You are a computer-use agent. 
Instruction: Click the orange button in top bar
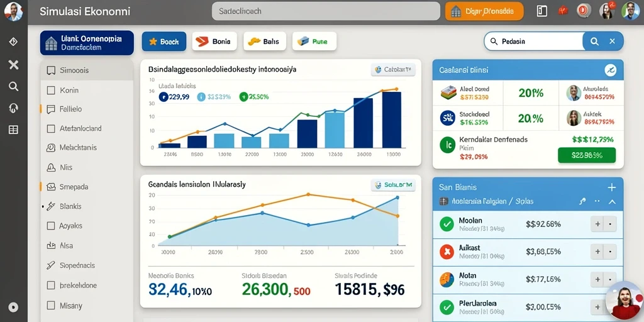(485, 11)
